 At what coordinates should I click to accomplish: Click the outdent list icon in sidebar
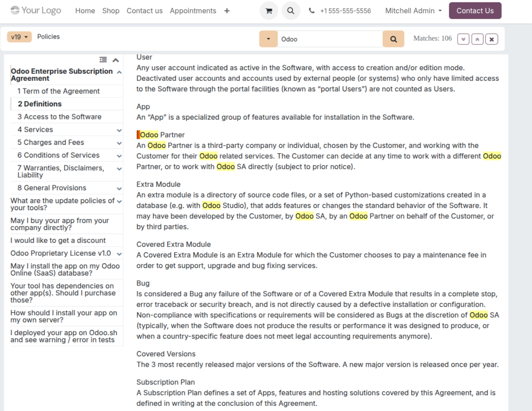[x=103, y=60]
